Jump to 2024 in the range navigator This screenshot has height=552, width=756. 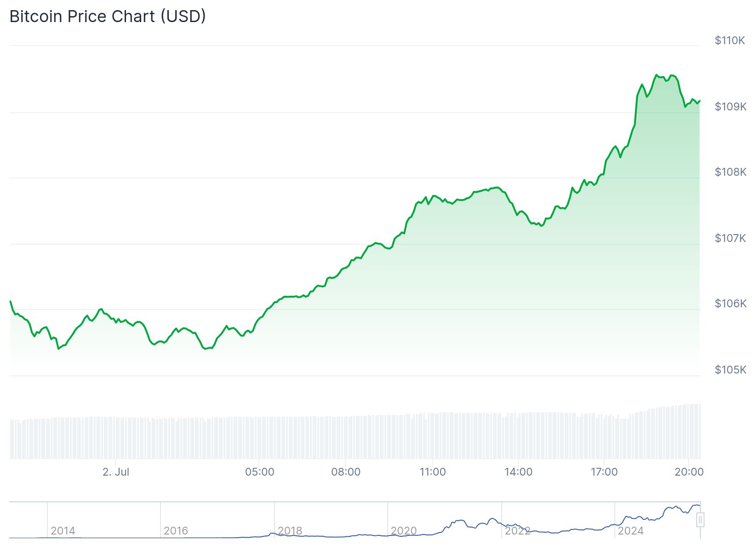click(x=630, y=531)
